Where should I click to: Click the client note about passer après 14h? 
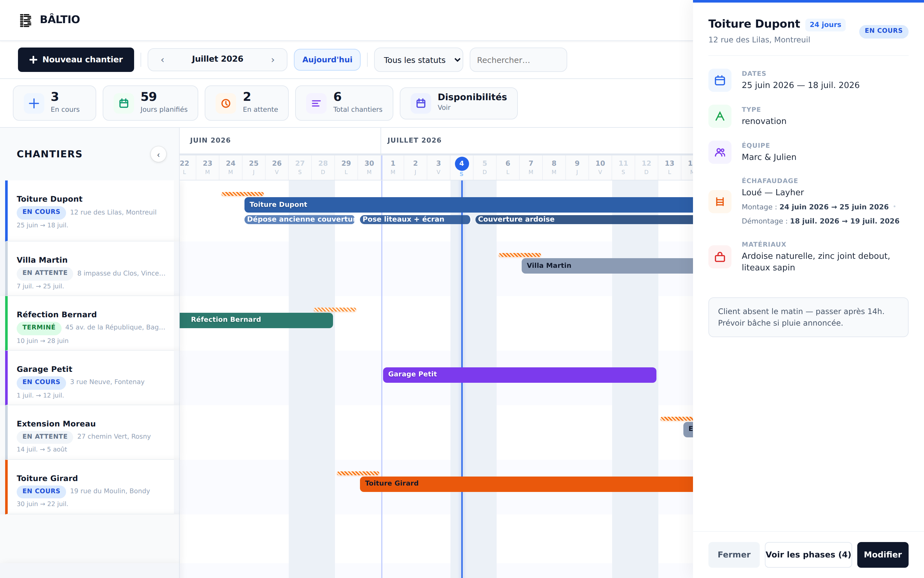tap(808, 317)
